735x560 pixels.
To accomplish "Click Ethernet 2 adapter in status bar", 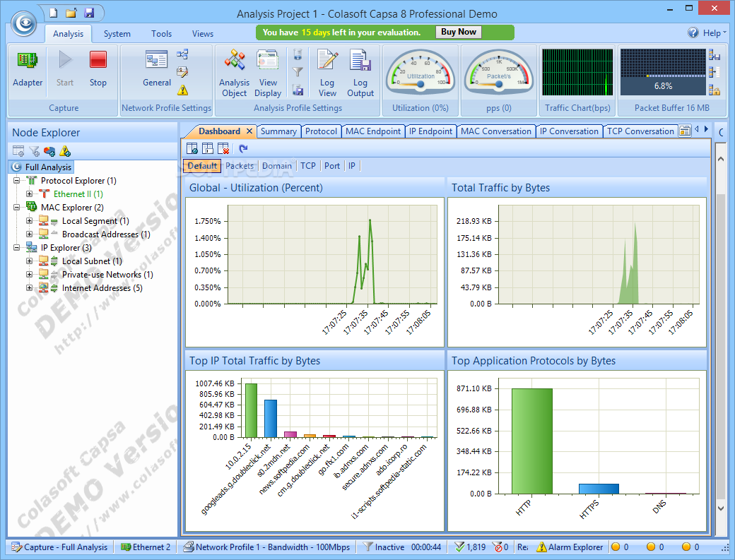I will (x=146, y=547).
